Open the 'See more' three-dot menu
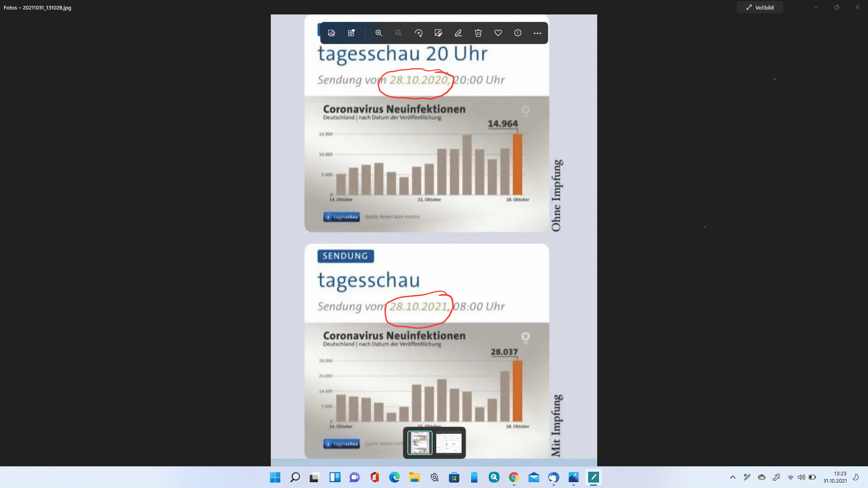This screenshot has height=488, width=868. click(538, 33)
